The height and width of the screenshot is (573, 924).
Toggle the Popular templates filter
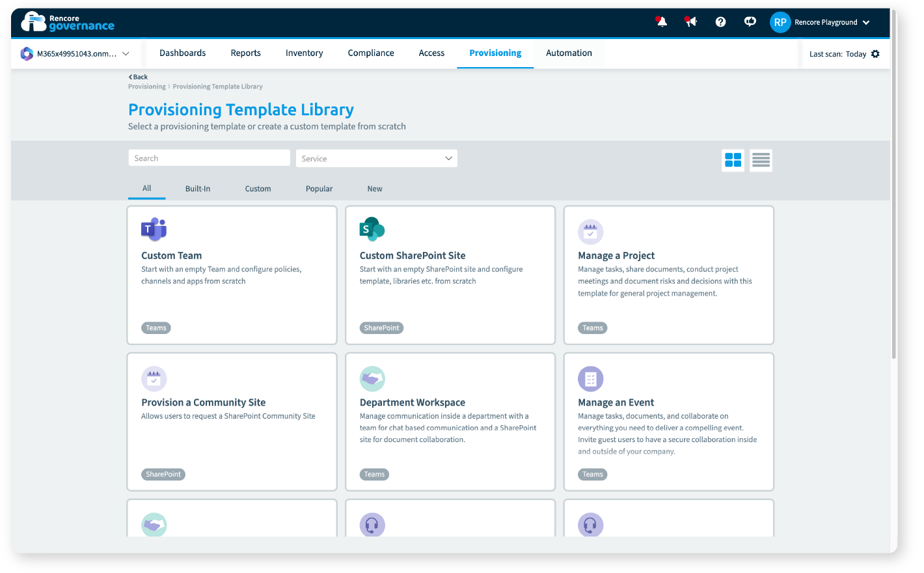[x=319, y=188]
